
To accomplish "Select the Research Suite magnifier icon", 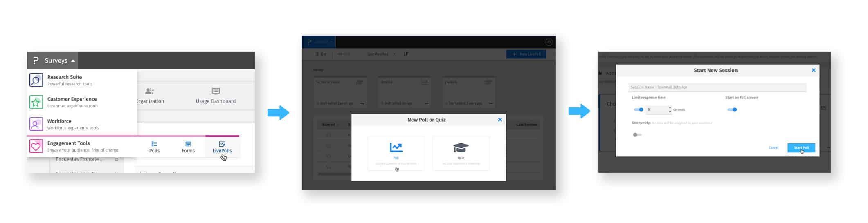I will 36,80.
